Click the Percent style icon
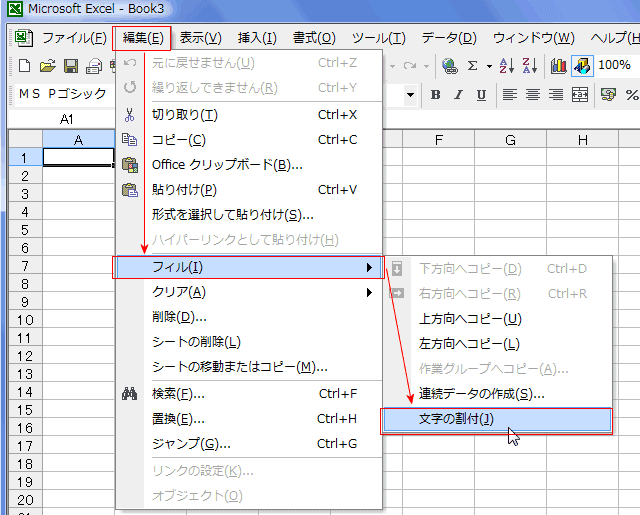 coord(632,95)
